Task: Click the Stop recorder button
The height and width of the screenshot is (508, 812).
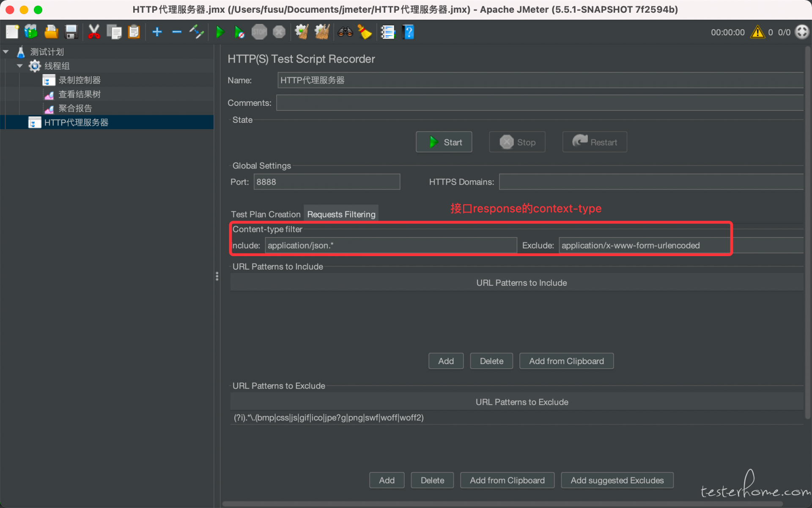Action: 517,142
